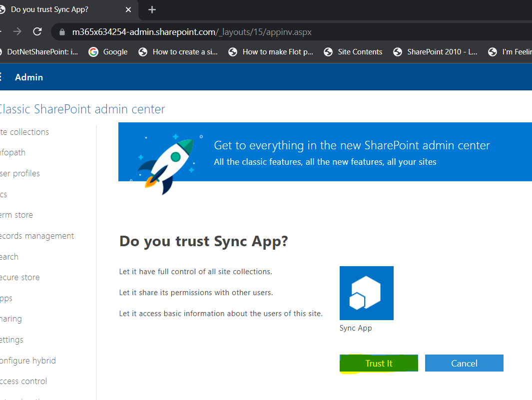Open infopath in the sidebar
This screenshot has height=400, width=532.
(12, 153)
